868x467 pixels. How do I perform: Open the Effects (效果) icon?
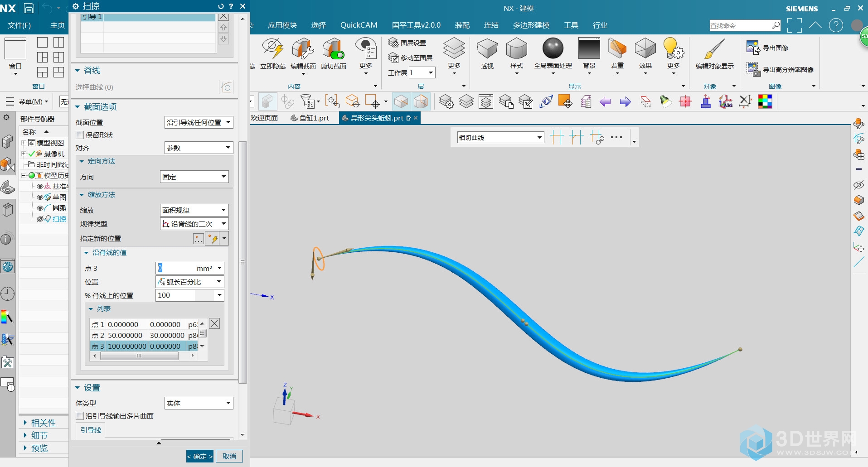point(645,49)
